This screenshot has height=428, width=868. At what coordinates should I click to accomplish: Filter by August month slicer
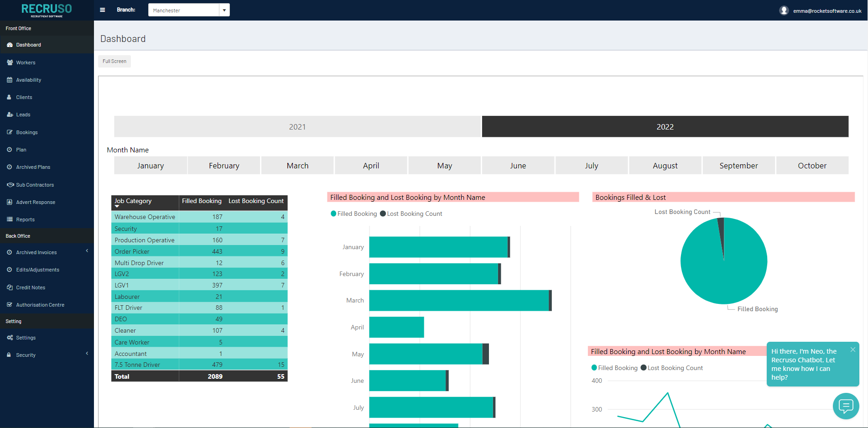[665, 165]
